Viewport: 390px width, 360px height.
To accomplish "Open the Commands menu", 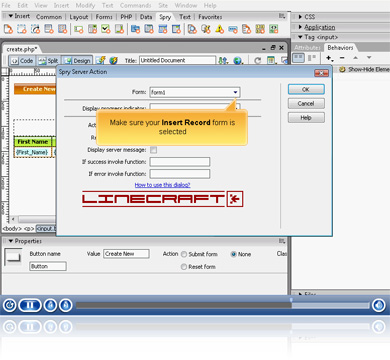I will pos(136,5).
